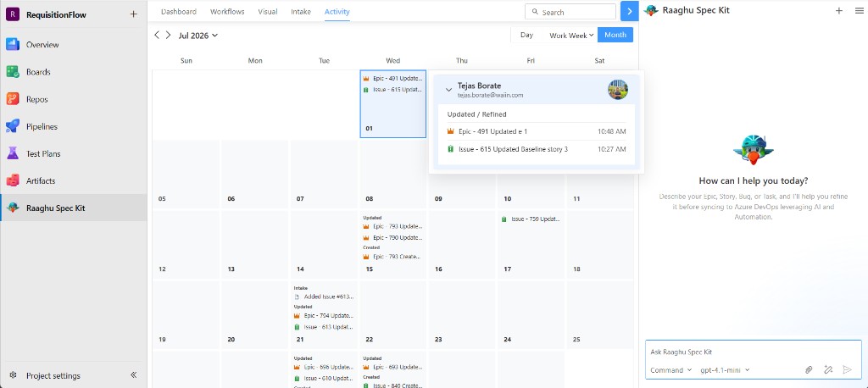
Task: Click the Raaghu Spec Kit bird logo header
Action: 652,10
